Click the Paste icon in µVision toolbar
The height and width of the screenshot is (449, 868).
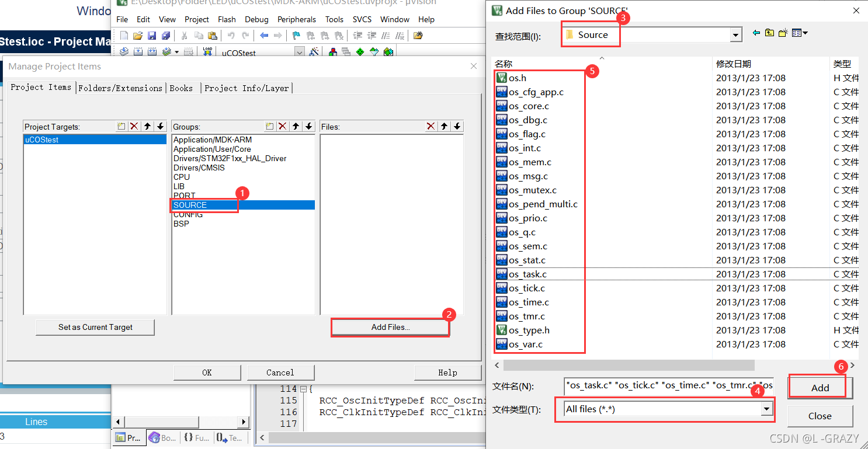213,36
